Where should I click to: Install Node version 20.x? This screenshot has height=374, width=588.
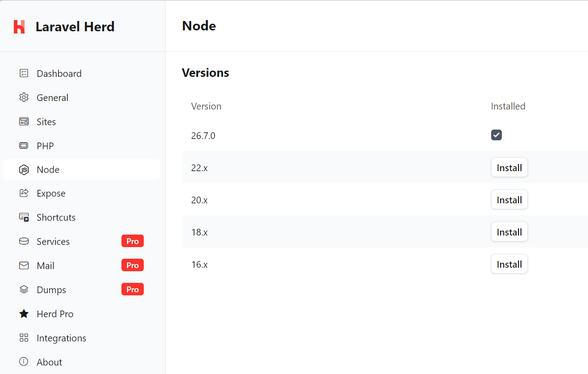(509, 200)
